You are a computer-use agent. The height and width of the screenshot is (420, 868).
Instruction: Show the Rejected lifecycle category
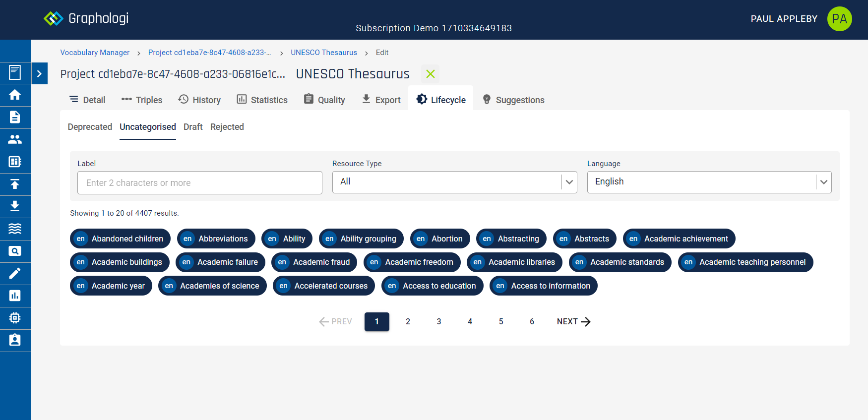tap(227, 127)
